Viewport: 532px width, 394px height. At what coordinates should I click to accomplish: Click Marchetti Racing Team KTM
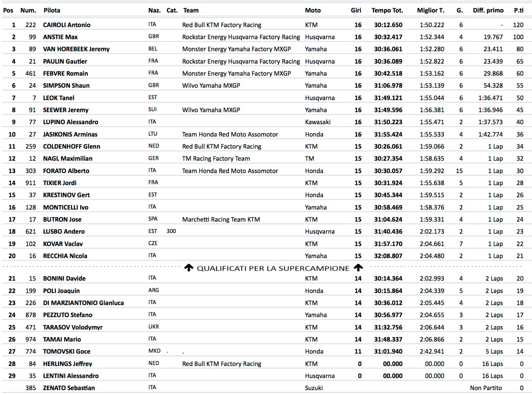click(x=221, y=220)
